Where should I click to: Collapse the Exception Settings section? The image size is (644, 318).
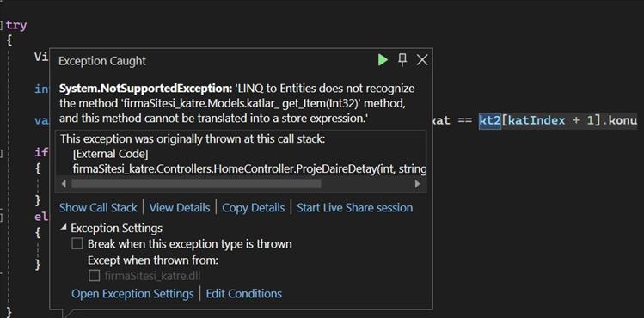point(64,227)
